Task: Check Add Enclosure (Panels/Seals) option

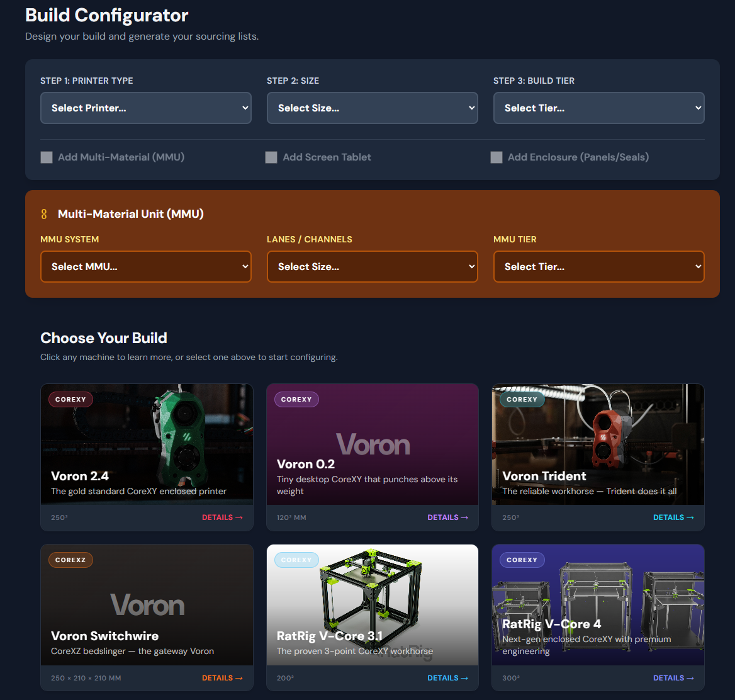Action: [497, 157]
